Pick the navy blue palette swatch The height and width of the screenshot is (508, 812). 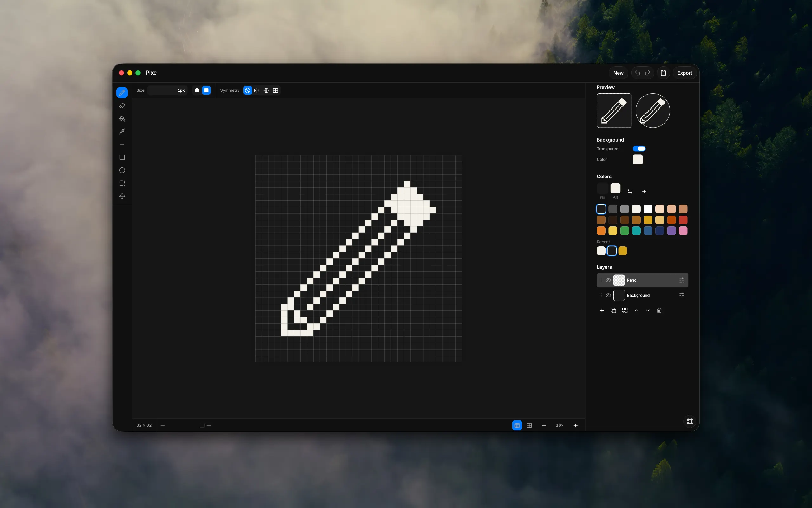click(659, 231)
